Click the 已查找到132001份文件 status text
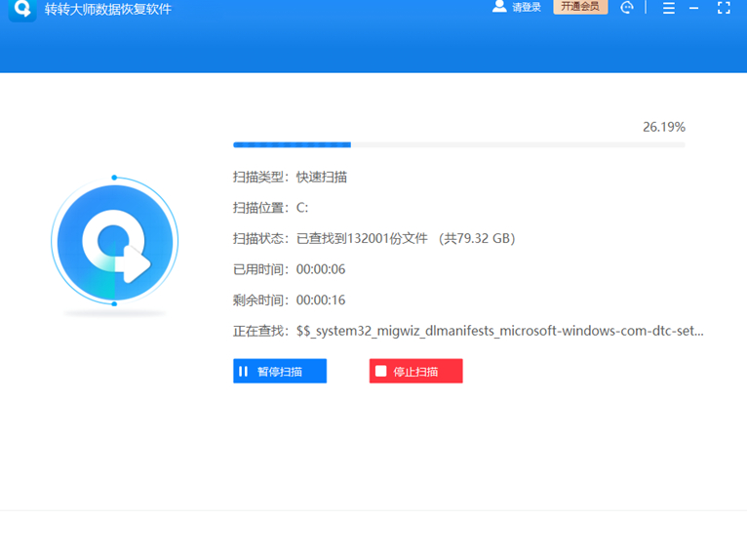The image size is (747, 560). (x=362, y=238)
